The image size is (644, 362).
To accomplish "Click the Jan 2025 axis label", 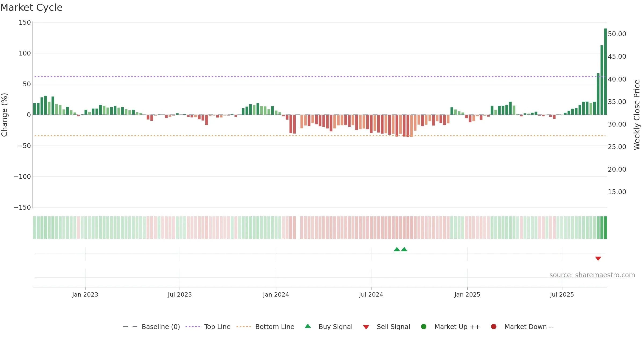I will (x=467, y=295).
